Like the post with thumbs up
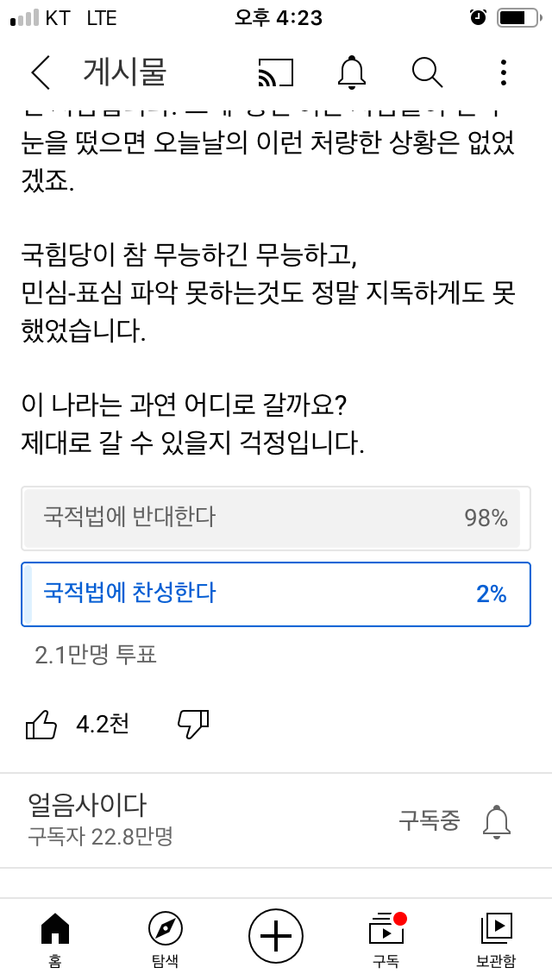This screenshot has width=552, height=980. point(41,725)
